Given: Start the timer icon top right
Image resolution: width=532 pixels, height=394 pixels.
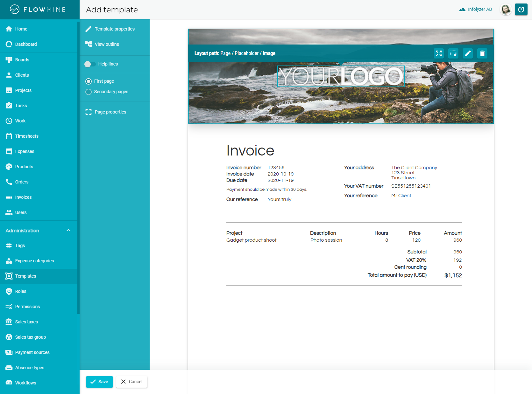Looking at the screenshot, I should (x=521, y=9).
